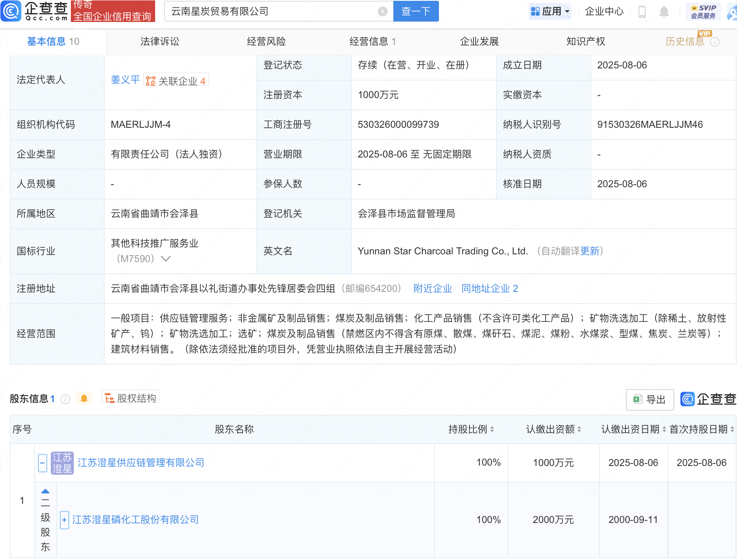
Task: Open the 股权结构 view
Action: click(130, 398)
